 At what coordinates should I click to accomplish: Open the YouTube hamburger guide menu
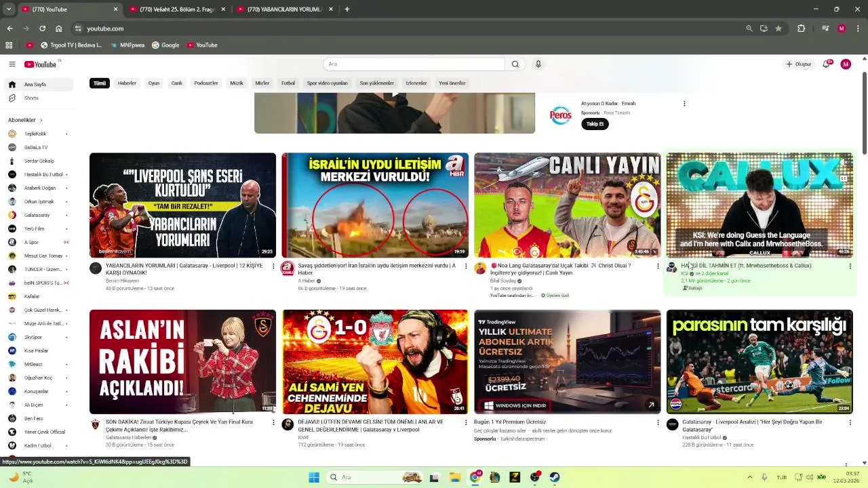click(x=12, y=64)
